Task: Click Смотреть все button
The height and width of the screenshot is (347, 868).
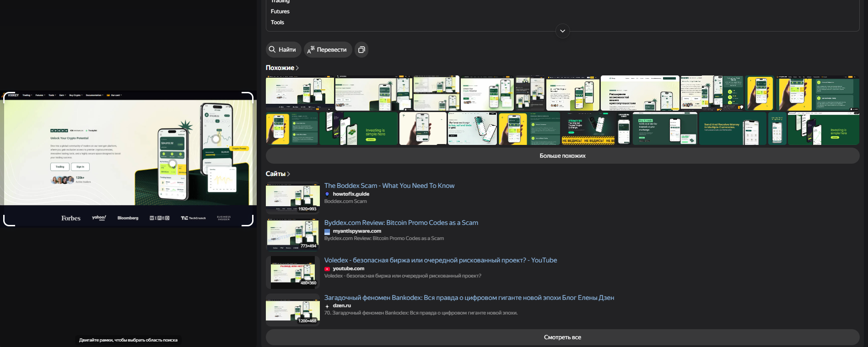Action: (562, 337)
